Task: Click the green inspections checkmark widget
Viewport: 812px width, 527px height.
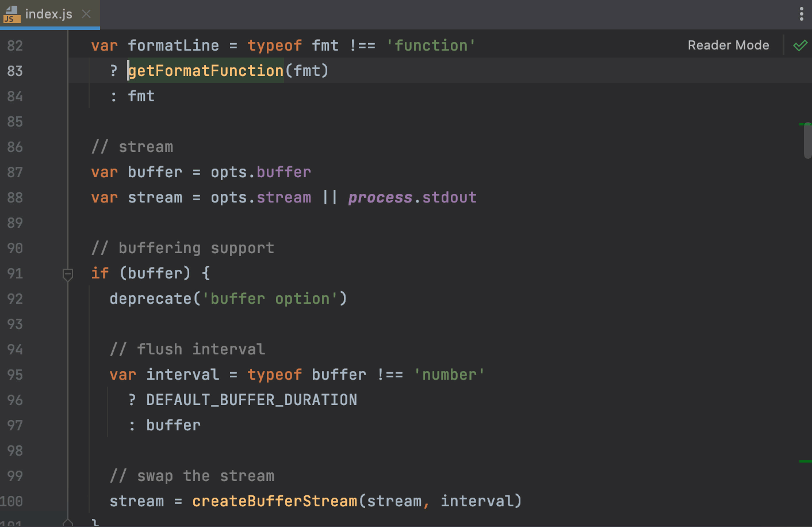Action: pyautogui.click(x=800, y=45)
